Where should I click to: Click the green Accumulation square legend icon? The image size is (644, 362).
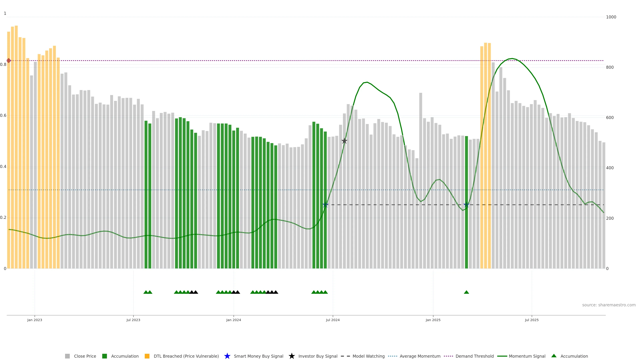(x=104, y=356)
